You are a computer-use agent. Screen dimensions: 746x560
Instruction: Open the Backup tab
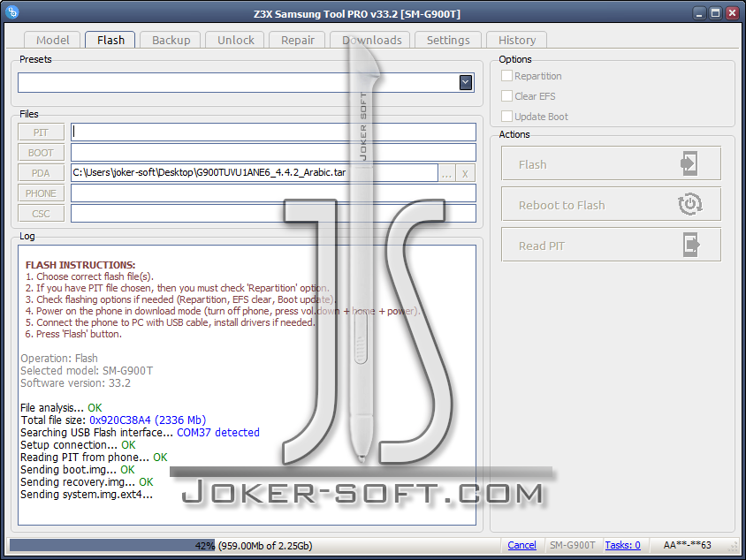point(171,41)
